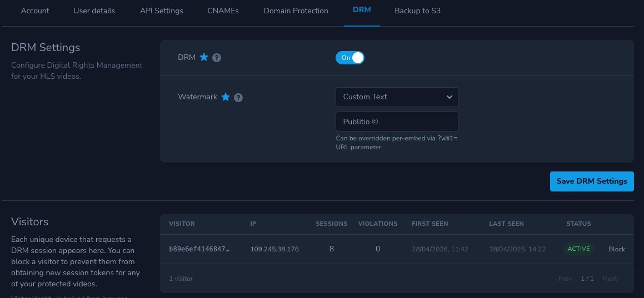This screenshot has height=298, width=644.
Task: Save the DRM settings
Action: 592,181
